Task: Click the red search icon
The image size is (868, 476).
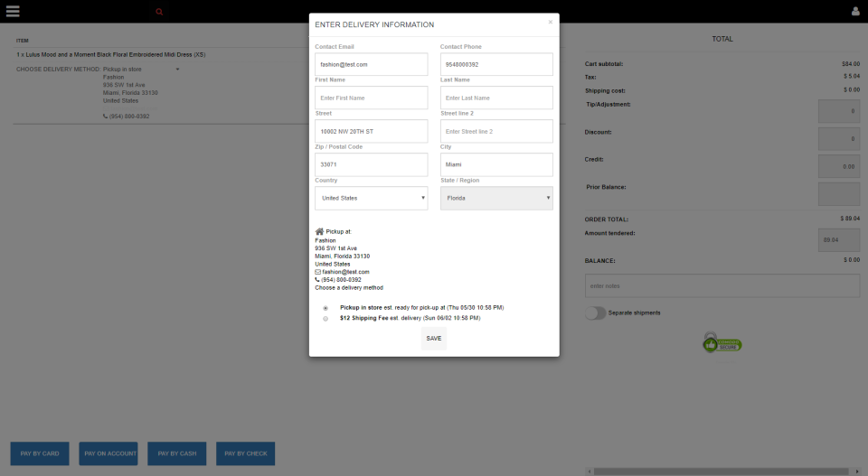Action: point(159,12)
